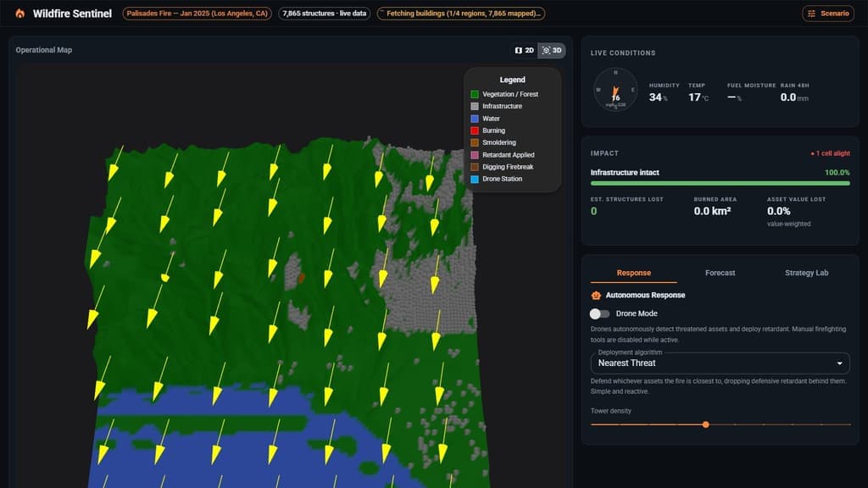Switch the map to 3D view
The image size is (868, 488).
click(552, 50)
